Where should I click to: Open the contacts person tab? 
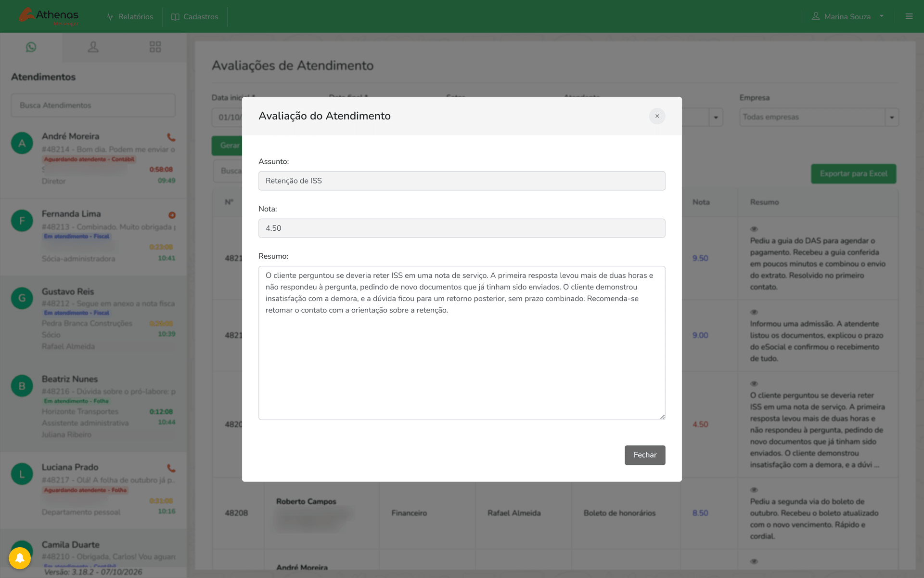pos(93,47)
